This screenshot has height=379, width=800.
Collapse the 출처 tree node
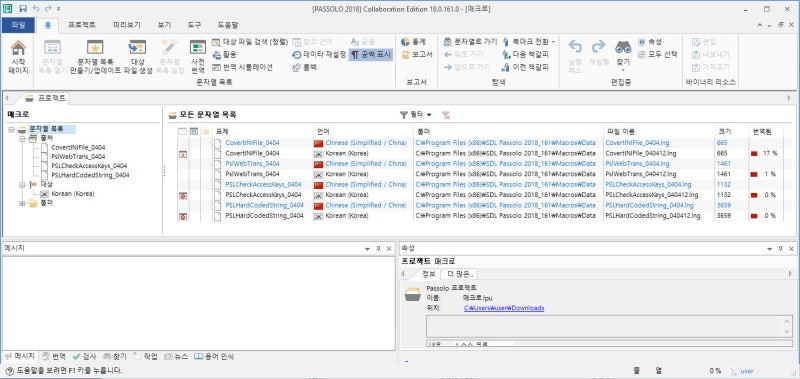point(22,138)
